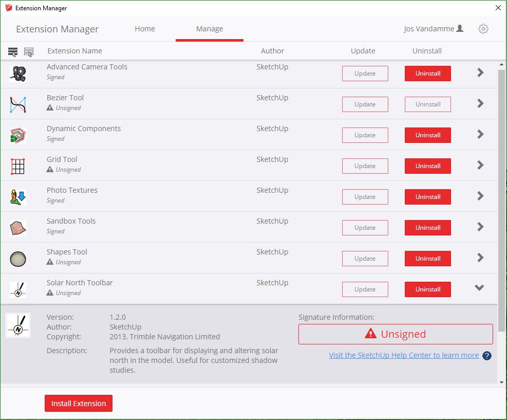Viewport: 507px width, 420px height.
Task: Click the Install Extension button
Action: (79, 403)
